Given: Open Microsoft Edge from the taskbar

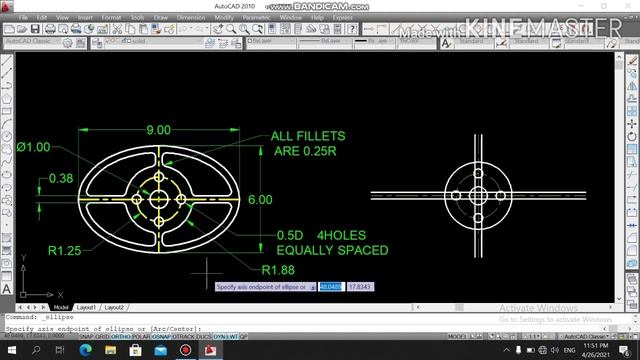Looking at the screenshot, I should pyautogui.click(x=85, y=350).
